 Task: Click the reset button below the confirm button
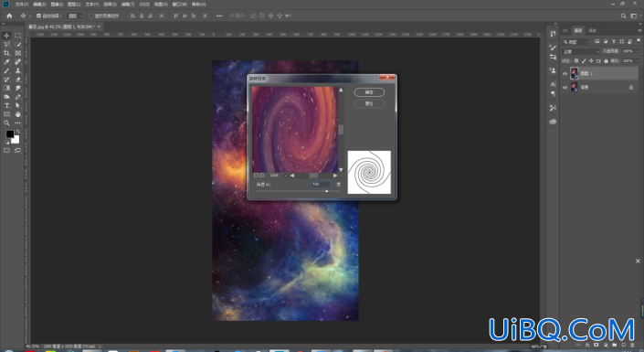(369, 103)
